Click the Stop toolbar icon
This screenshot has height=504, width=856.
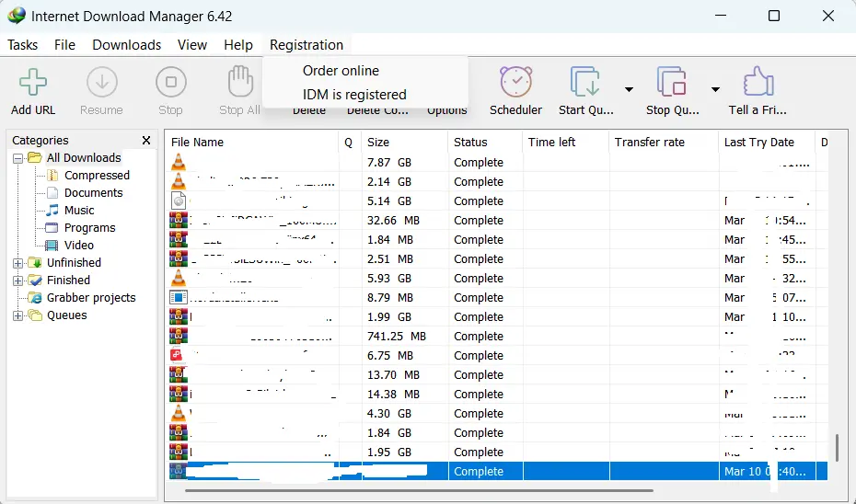[171, 83]
